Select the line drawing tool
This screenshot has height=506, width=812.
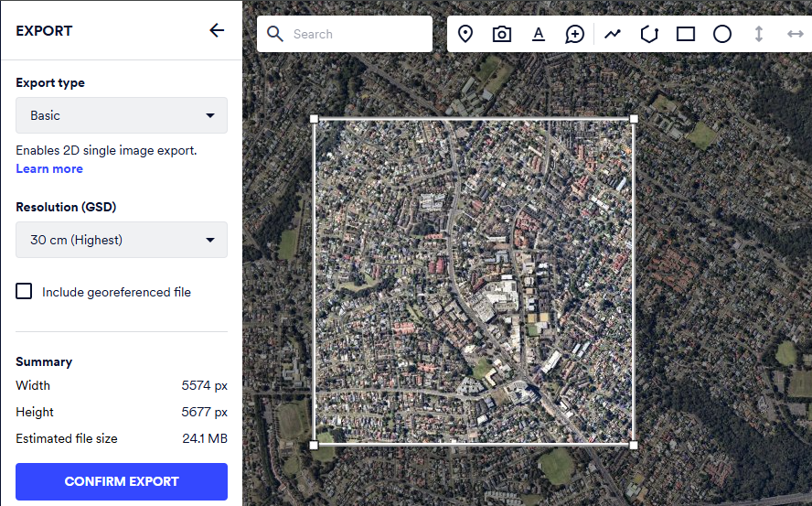tap(613, 34)
